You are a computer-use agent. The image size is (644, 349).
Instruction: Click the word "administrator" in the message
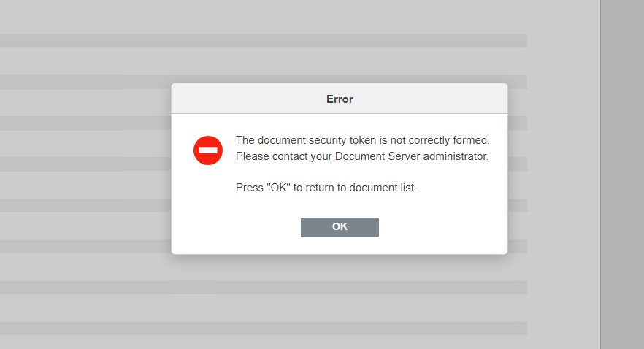[x=456, y=156]
